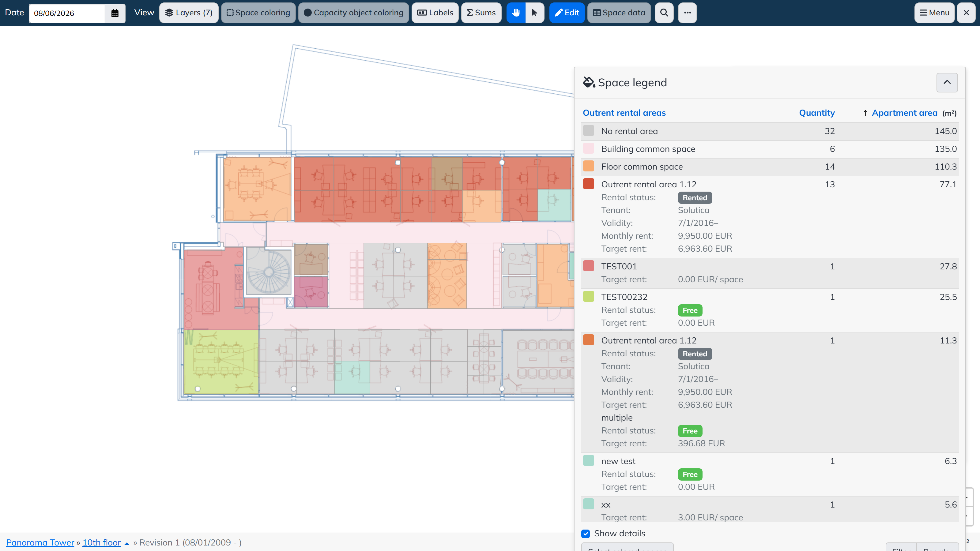Screen dimensions: 980x551
Task: Click the Edit pencil button
Action: (x=567, y=13)
